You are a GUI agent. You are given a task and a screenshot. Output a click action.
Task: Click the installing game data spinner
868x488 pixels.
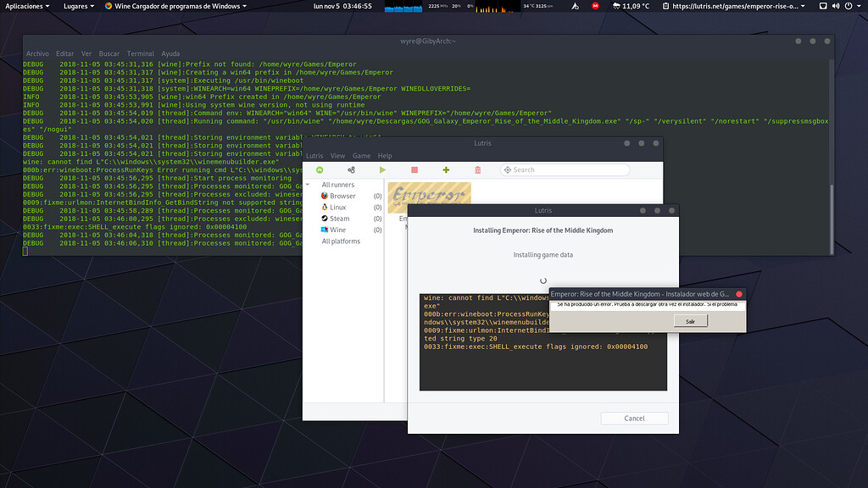[x=543, y=280]
